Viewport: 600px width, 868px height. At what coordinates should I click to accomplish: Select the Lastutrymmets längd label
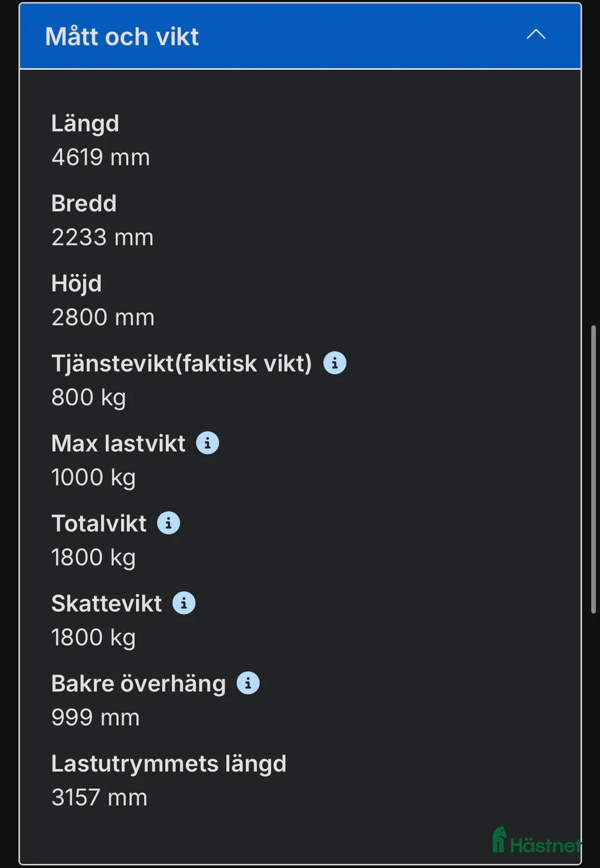(168, 763)
